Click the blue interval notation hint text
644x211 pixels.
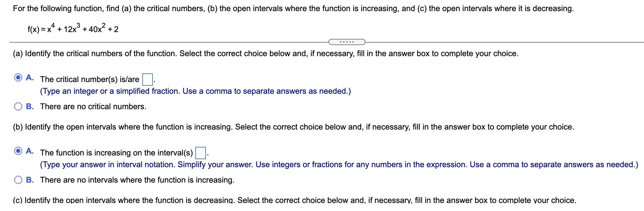coord(339,164)
